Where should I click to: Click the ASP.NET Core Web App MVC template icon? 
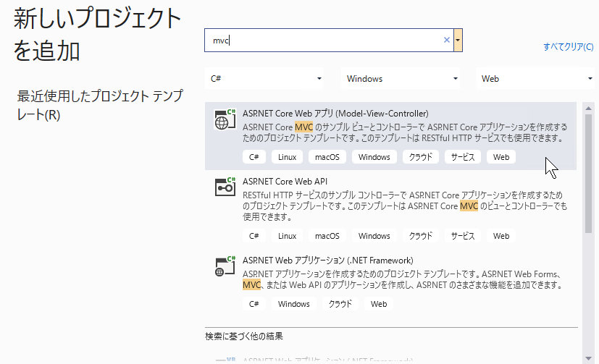[x=225, y=120]
